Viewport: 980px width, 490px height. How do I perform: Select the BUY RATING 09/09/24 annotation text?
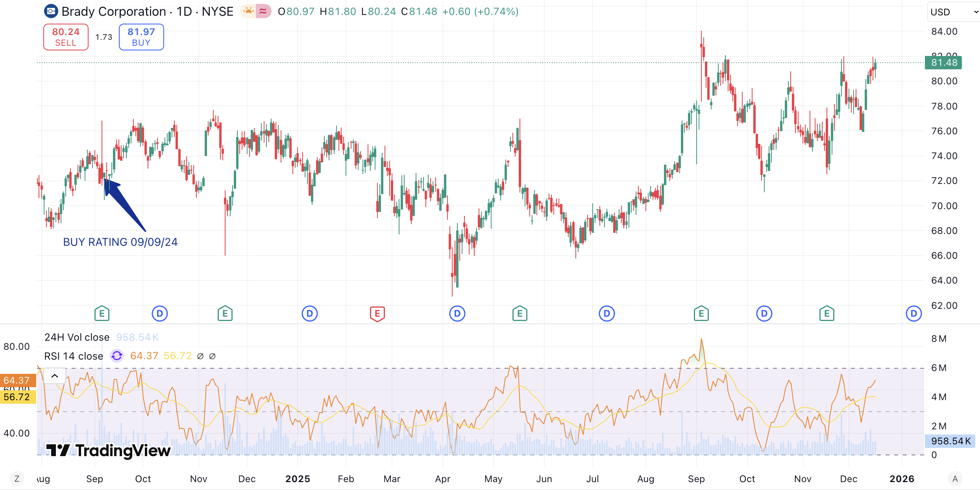[120, 242]
